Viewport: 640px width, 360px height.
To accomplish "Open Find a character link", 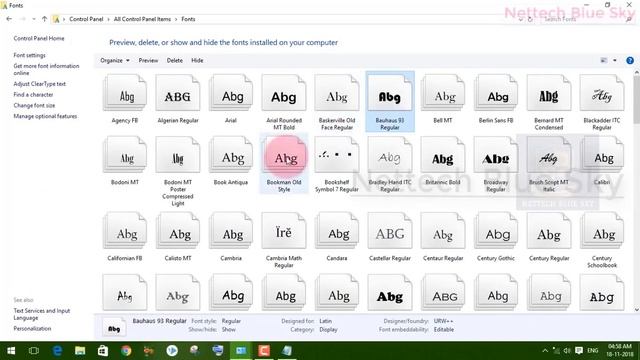I will (x=33, y=95).
